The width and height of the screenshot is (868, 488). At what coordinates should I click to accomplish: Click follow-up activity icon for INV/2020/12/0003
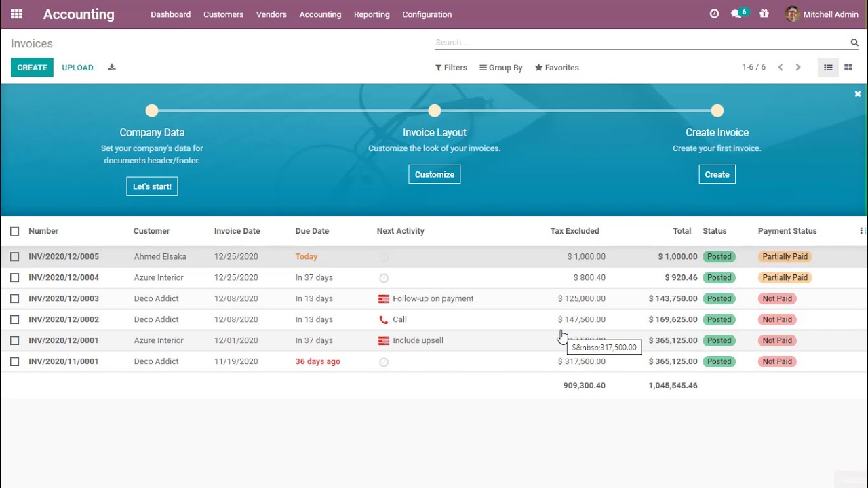pyautogui.click(x=384, y=298)
